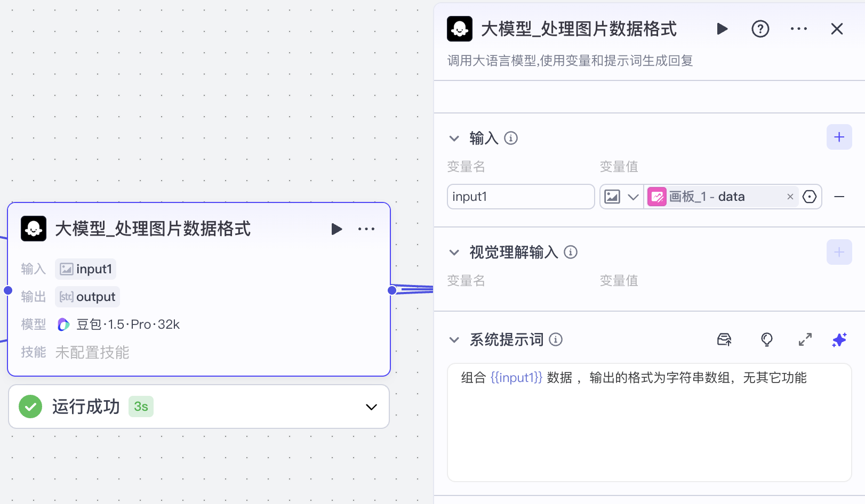Screen dimensions: 865x504
Task: Remove the input1 row with the minus button
Action: click(x=840, y=197)
